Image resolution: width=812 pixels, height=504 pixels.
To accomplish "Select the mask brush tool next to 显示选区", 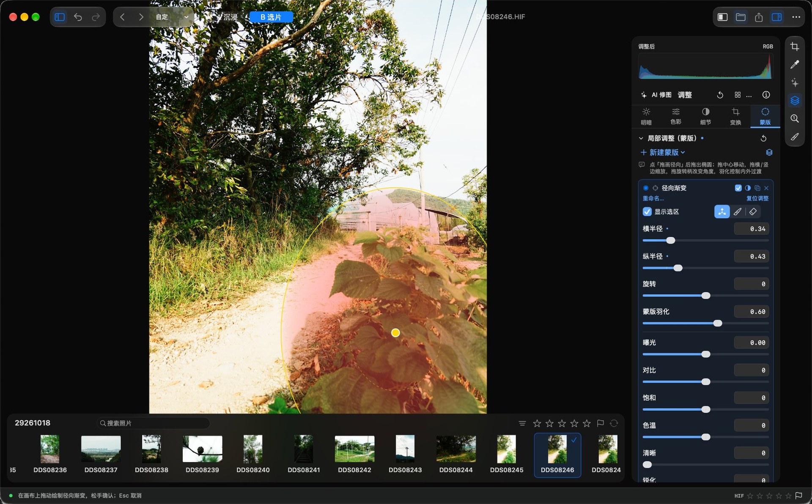I will pos(737,211).
